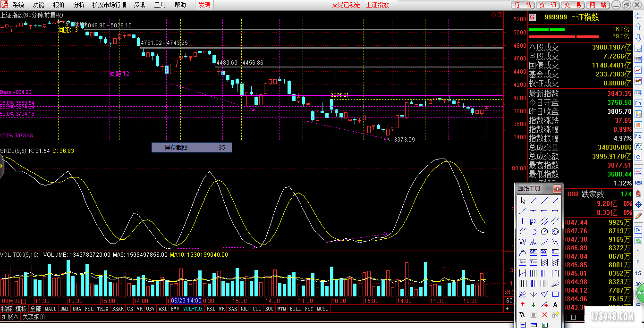Click the blue left arrow sidebar icon
Screen dimensions: 644x328
[x=638, y=16]
